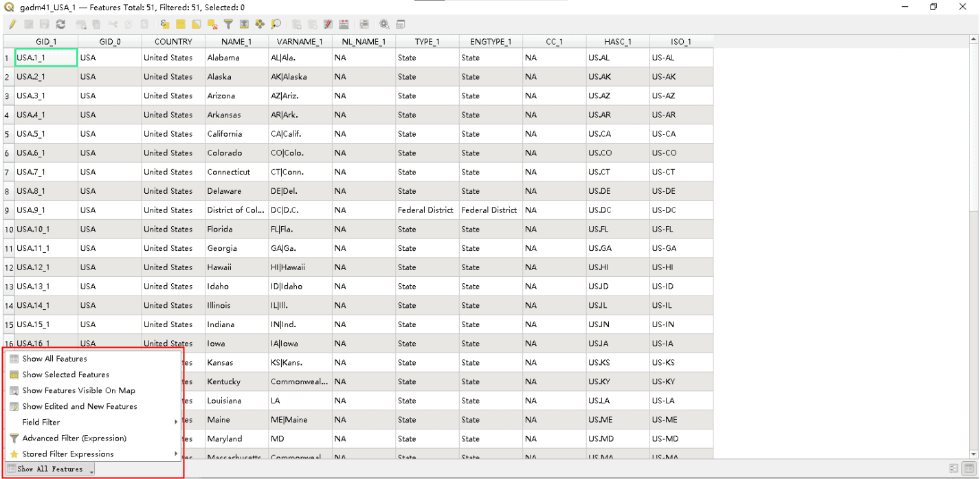
Task: Click the Federal District cell under TYPE_1
Action: [x=427, y=210]
